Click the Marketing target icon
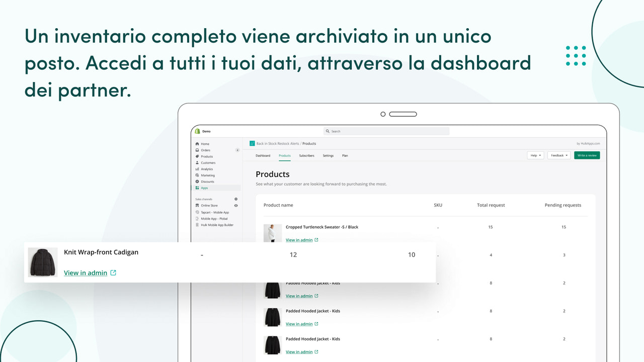The width and height of the screenshot is (644, 362). (x=197, y=175)
